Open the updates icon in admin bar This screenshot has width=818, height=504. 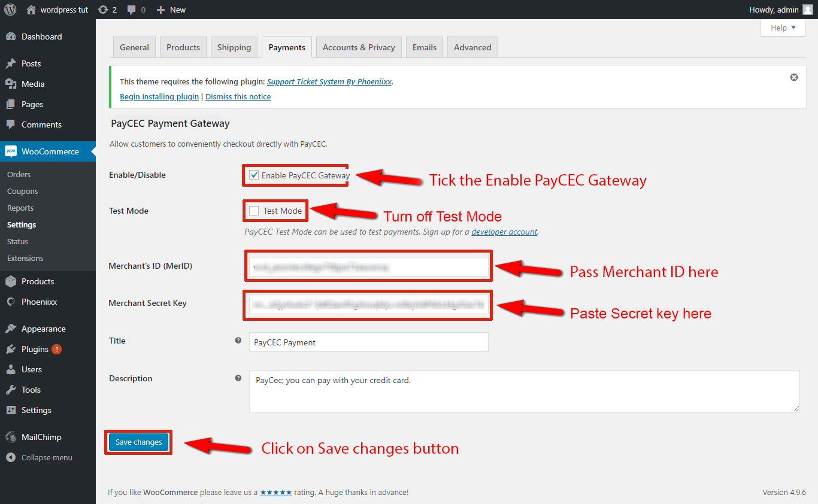click(103, 10)
